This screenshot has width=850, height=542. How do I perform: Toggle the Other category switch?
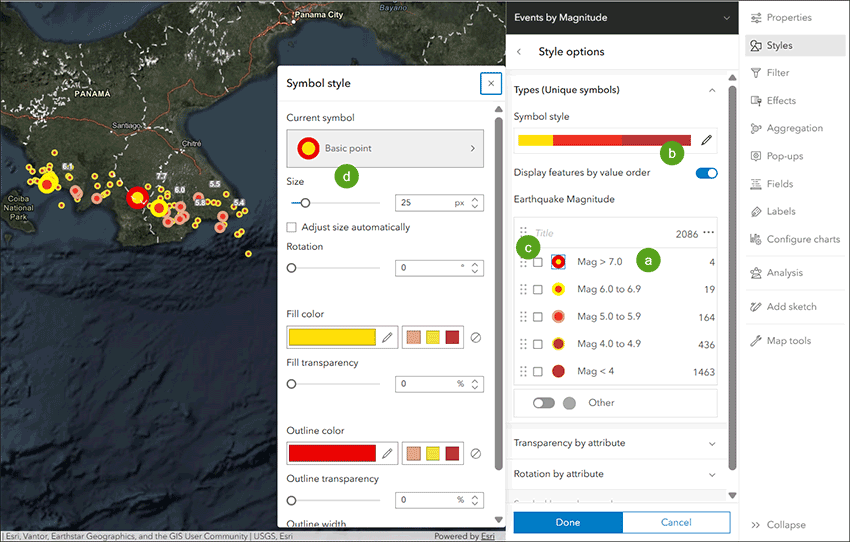(x=544, y=403)
